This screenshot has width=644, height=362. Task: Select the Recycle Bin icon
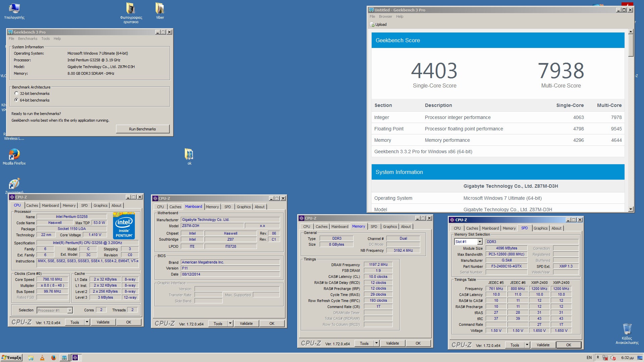[x=627, y=334]
